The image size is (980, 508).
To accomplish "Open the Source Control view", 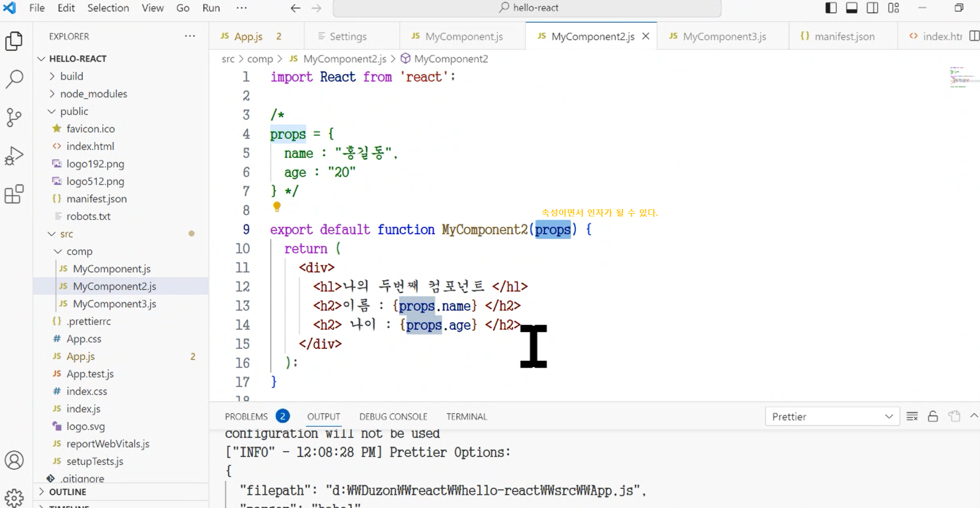I will tap(14, 117).
